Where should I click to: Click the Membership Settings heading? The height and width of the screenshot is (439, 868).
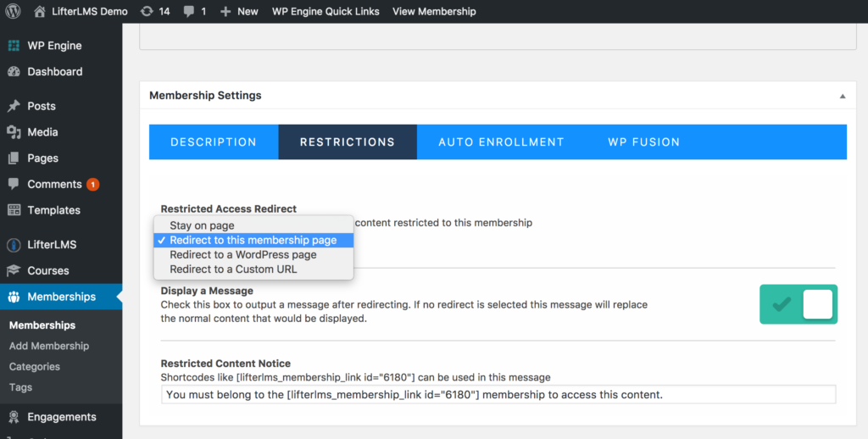pos(205,95)
